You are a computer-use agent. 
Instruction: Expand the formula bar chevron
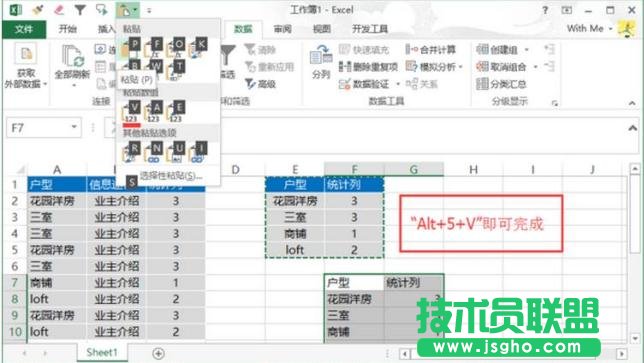632,128
